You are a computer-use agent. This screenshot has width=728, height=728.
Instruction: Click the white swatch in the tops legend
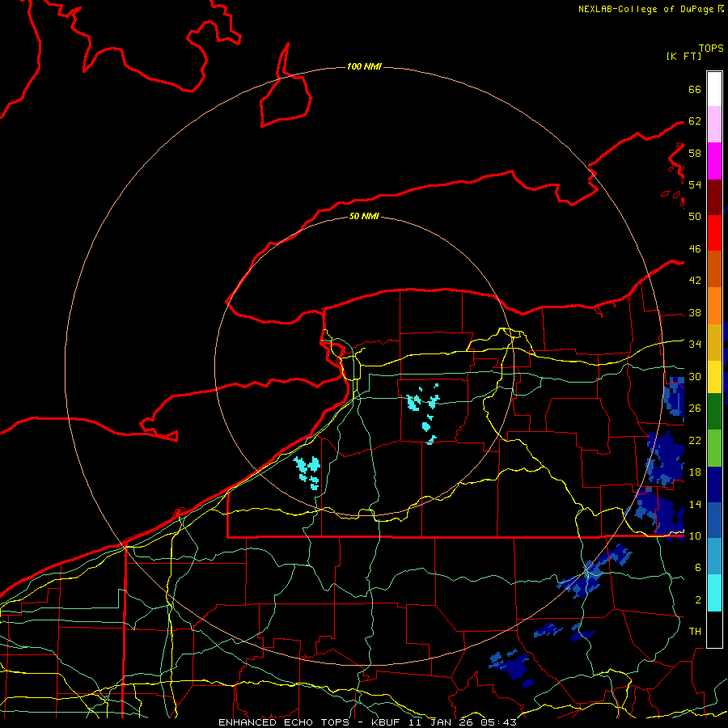point(714,89)
